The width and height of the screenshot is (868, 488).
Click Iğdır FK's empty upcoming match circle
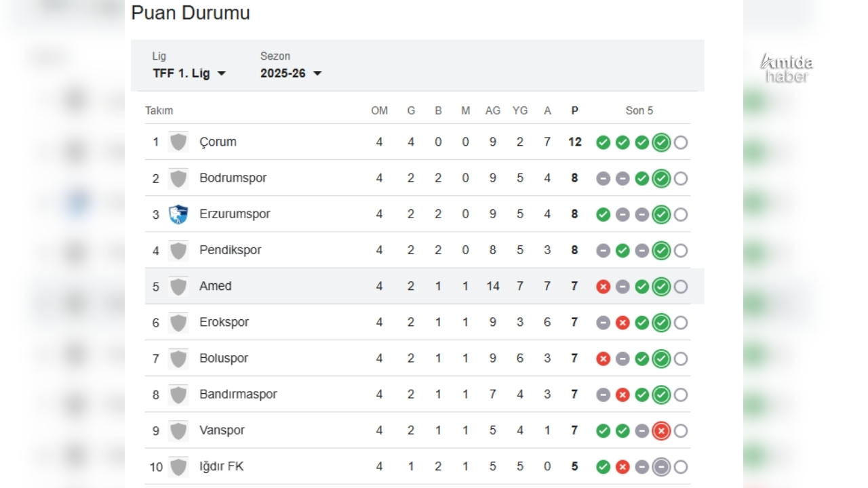pos(681,467)
